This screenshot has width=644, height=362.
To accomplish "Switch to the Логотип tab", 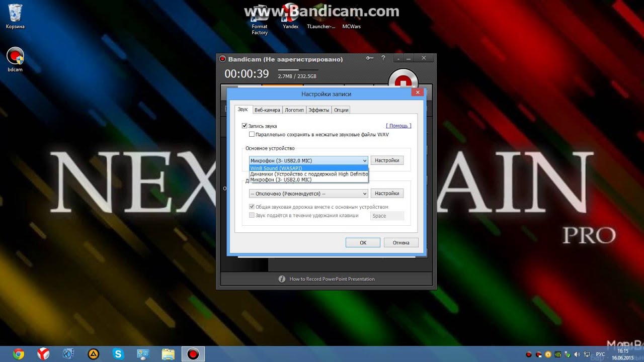I will 294,110.
